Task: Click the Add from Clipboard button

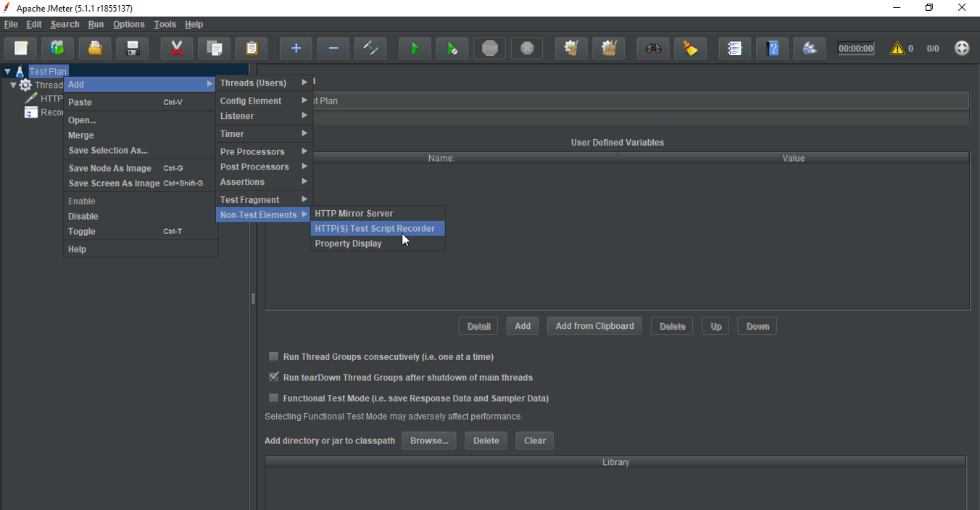Action: coord(594,325)
